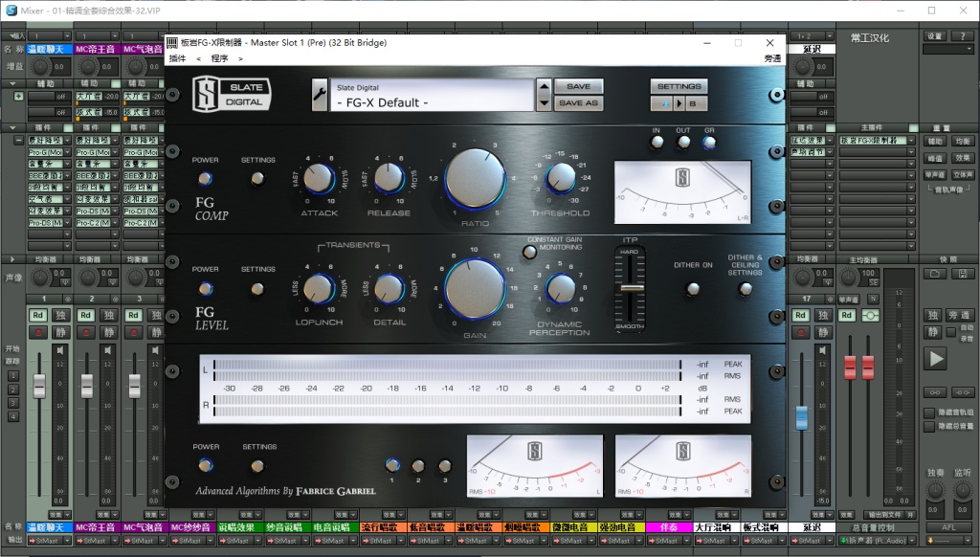This screenshot has height=557, width=980.
Task: Go to previous program with < arrow
Action: pos(199,58)
